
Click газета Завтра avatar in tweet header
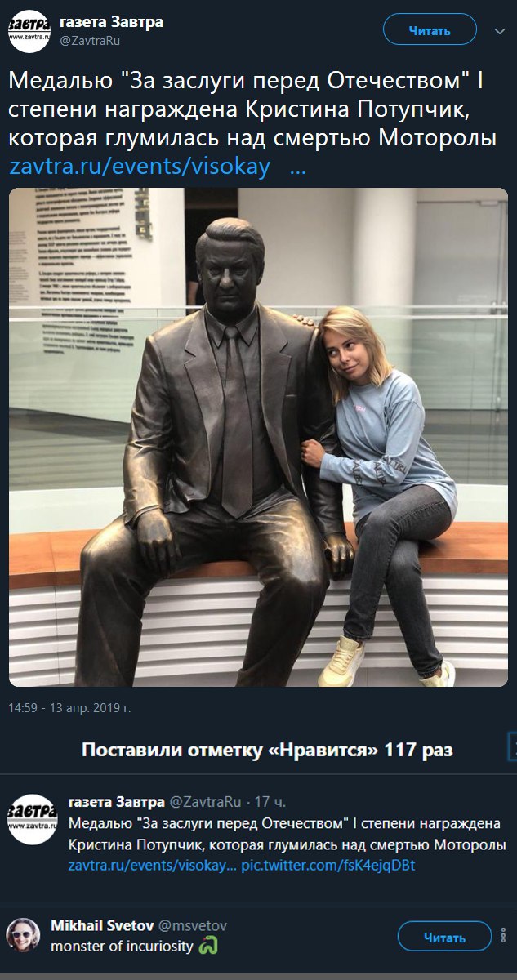coord(30,31)
